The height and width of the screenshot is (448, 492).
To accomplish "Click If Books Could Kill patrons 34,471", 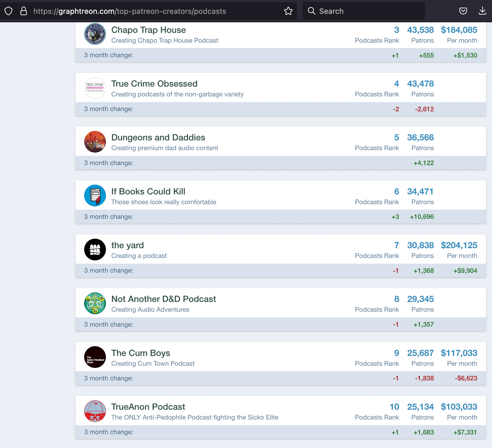I will click(420, 191).
